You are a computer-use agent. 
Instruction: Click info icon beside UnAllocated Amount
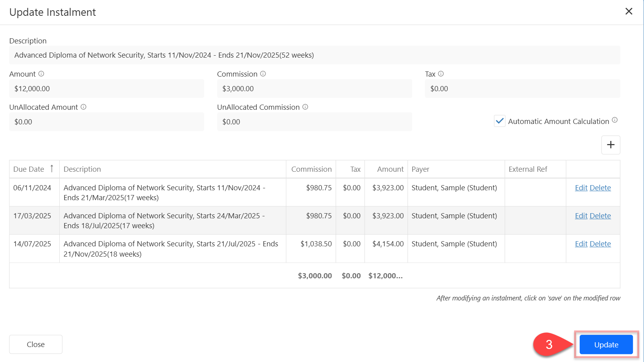coord(83,107)
